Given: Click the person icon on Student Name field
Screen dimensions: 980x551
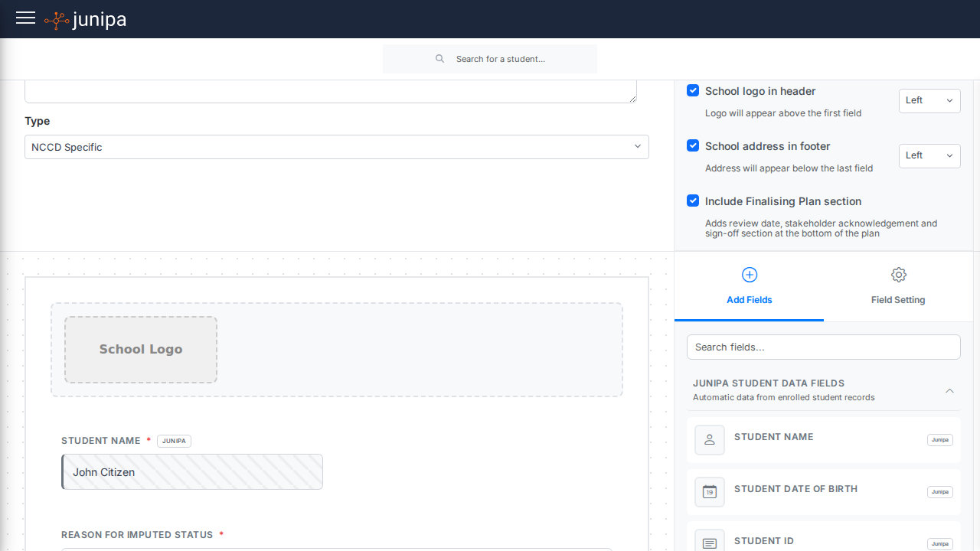Looking at the screenshot, I should point(709,439).
